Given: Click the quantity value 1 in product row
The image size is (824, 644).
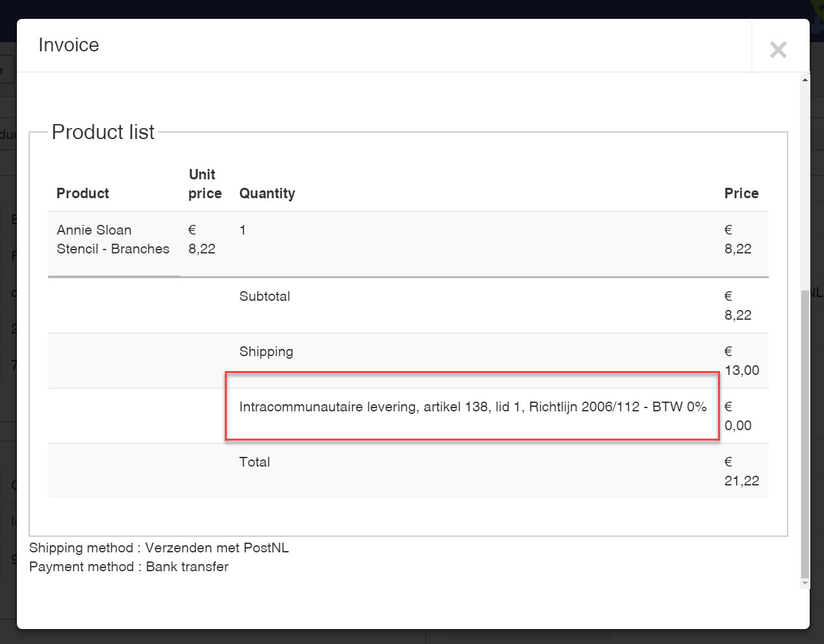Looking at the screenshot, I should pos(242,230).
